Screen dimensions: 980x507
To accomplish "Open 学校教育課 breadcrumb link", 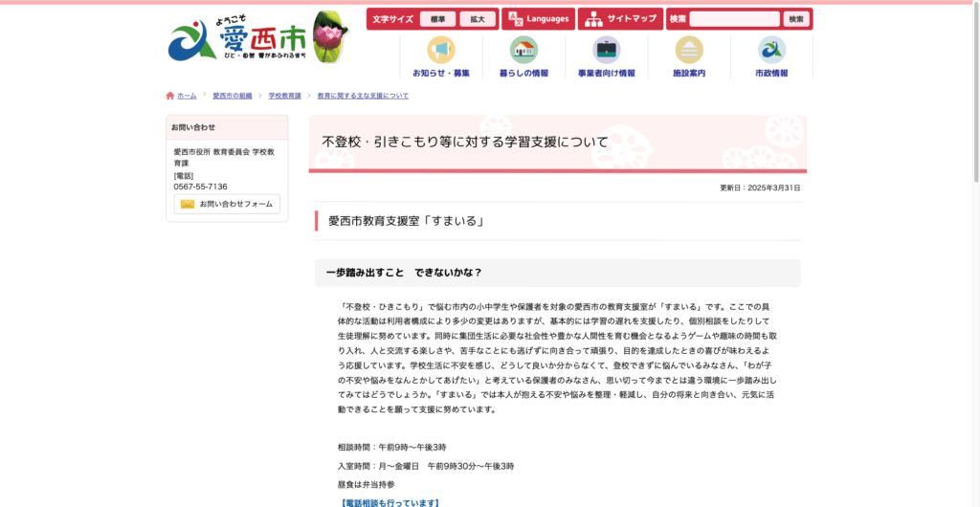I will 285,96.
